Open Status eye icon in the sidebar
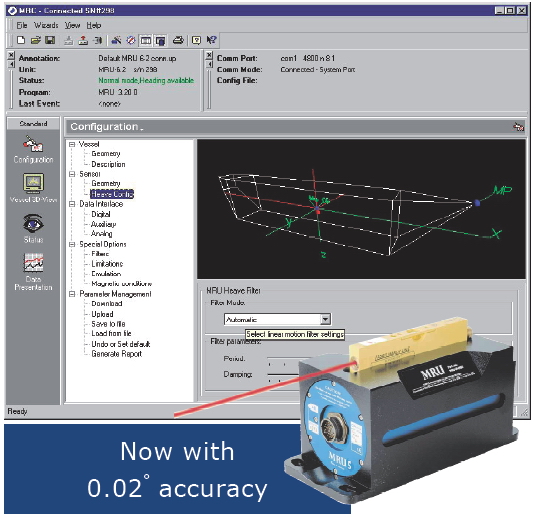Screen dimensions: 539x518 coord(33,229)
